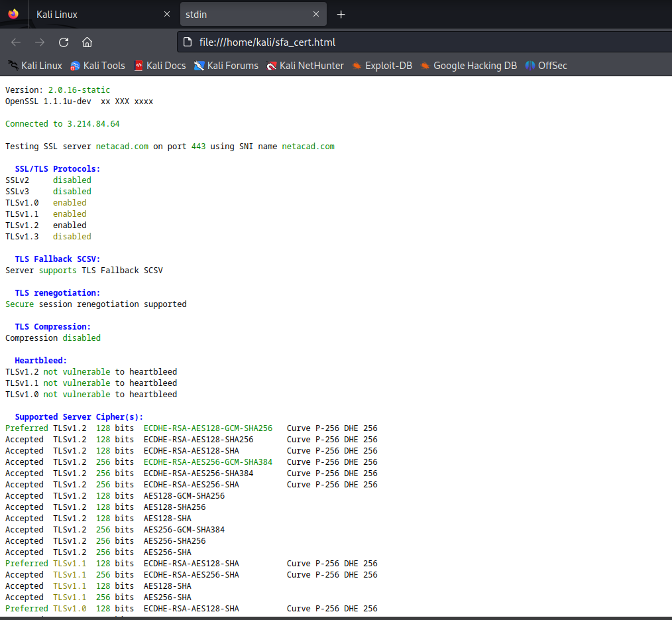672x620 pixels.
Task: Focus the URL address field
Action: pyautogui.click(x=424, y=42)
